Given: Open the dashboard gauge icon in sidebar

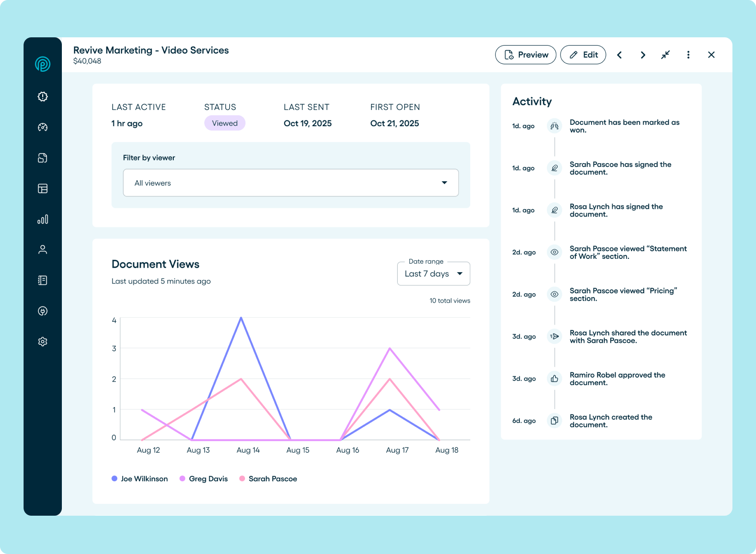Looking at the screenshot, I should (x=43, y=127).
